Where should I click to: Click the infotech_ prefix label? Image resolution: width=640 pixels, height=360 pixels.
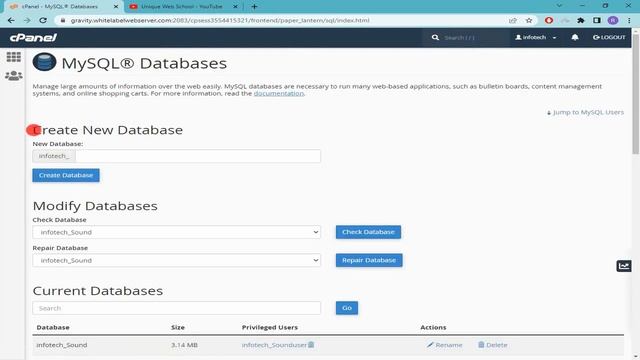(x=54, y=156)
